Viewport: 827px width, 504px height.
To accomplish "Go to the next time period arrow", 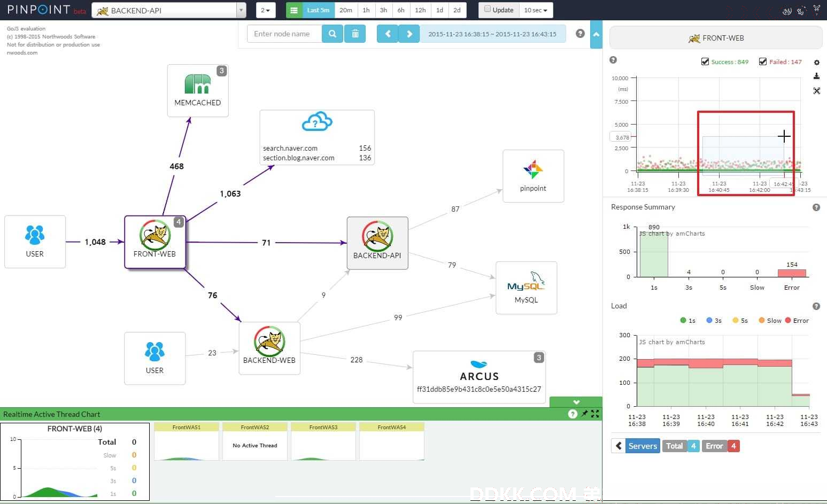I will pyautogui.click(x=409, y=34).
